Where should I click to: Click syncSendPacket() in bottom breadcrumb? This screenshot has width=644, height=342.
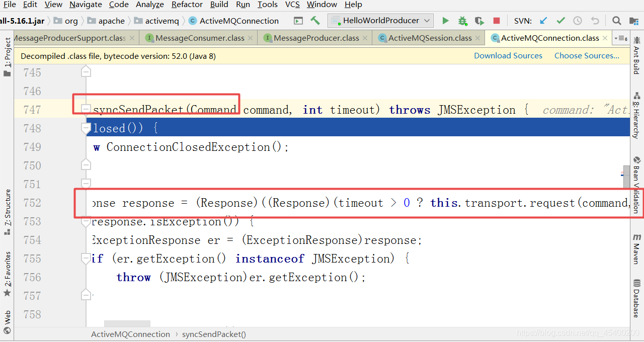point(214,334)
